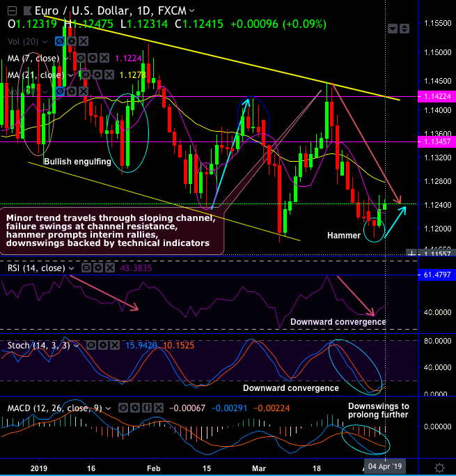
Task: Open Stoch (14, 3, 3) settings gear
Action: point(103,345)
